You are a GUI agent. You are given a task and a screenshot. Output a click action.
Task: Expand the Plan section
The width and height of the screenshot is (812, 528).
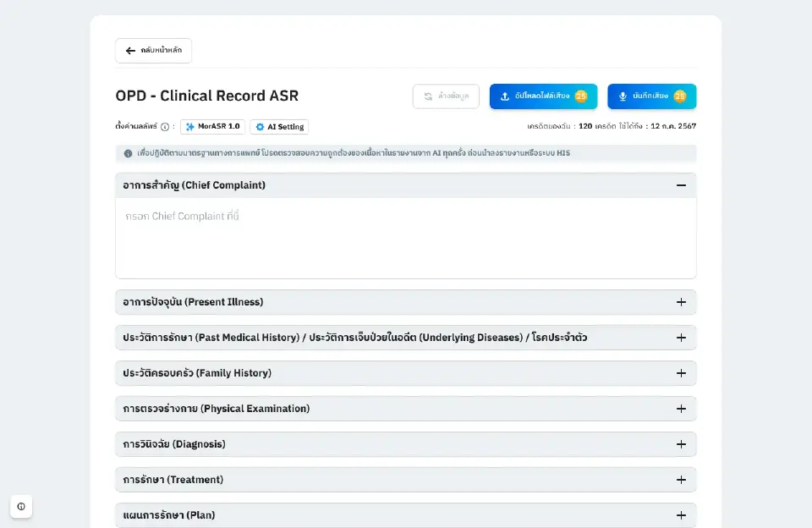click(x=681, y=515)
